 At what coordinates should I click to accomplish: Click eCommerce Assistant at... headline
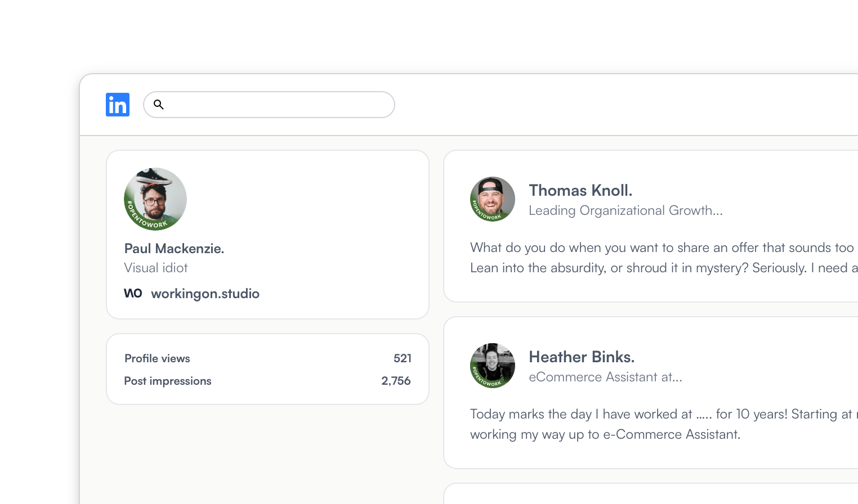[605, 377]
